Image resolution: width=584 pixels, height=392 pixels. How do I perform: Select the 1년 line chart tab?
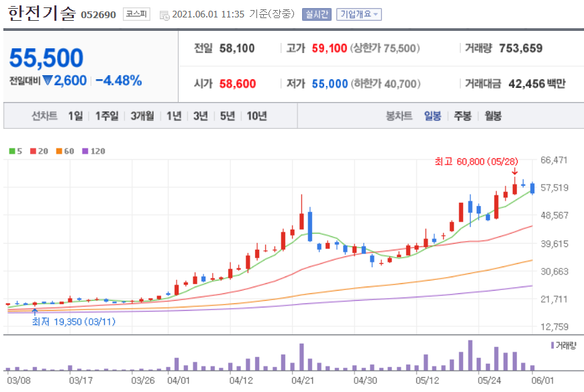174,115
